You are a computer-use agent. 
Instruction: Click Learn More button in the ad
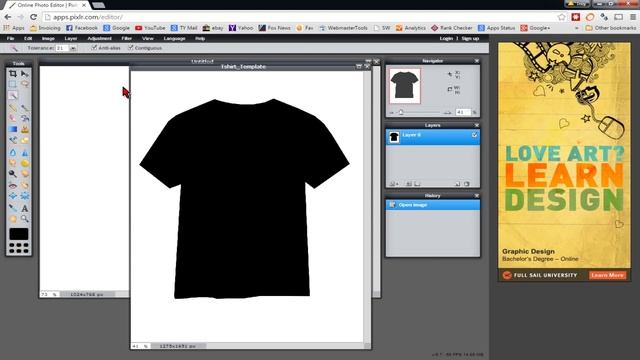(607, 275)
